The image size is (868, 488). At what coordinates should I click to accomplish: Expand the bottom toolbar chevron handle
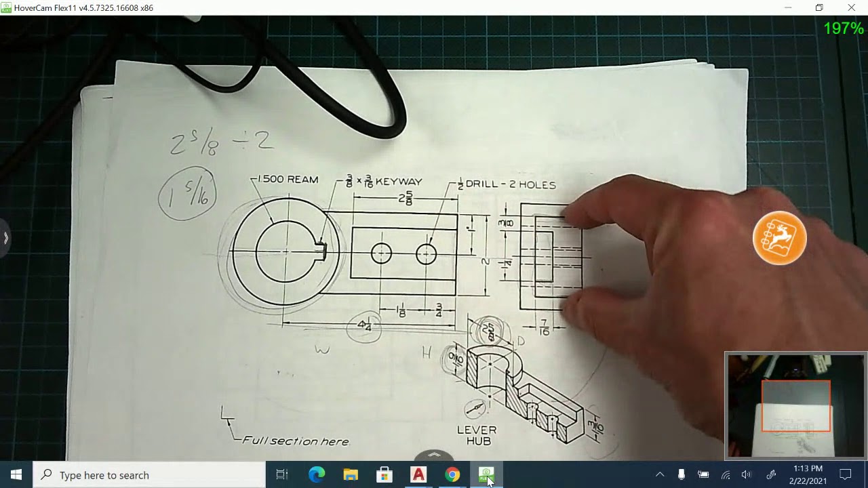point(434,455)
